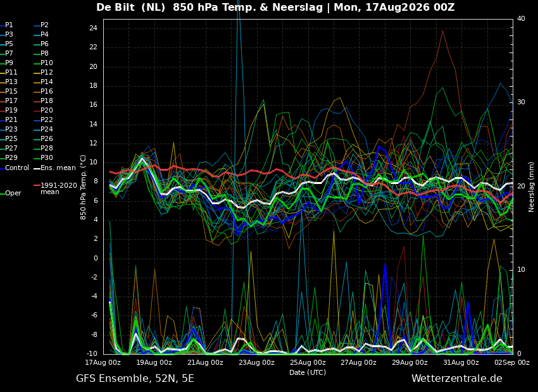Click the P7 legend label
Viewport: 538px width, 392px height.
pos(9,54)
